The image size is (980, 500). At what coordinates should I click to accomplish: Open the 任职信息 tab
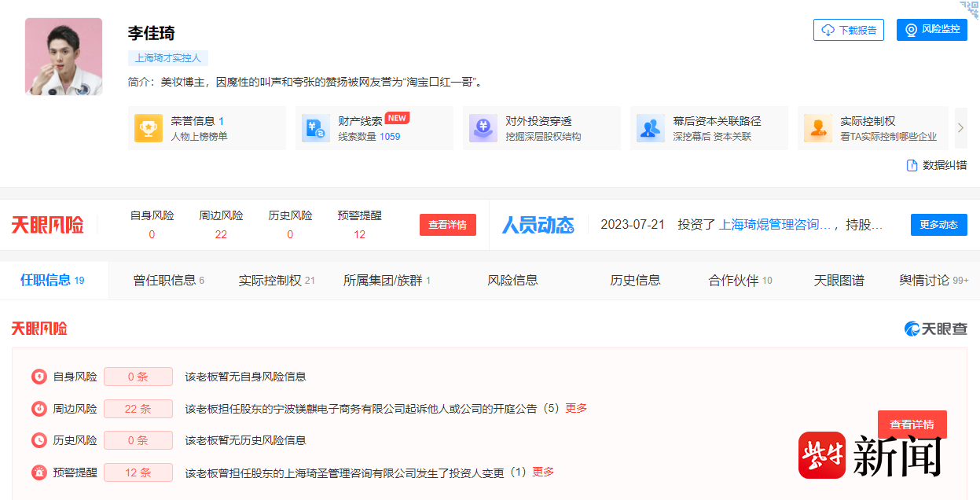[53, 280]
